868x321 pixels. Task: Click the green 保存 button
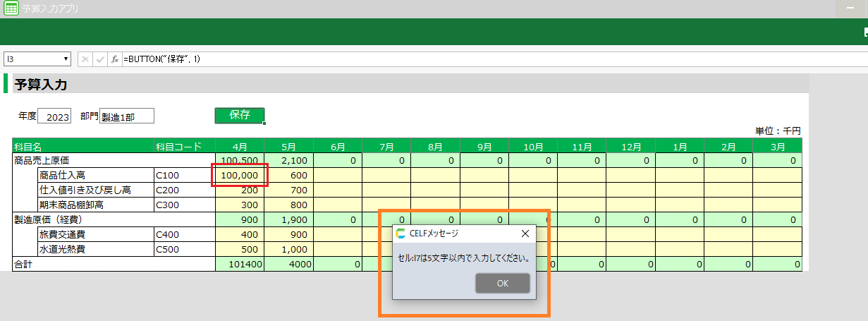pyautogui.click(x=239, y=115)
